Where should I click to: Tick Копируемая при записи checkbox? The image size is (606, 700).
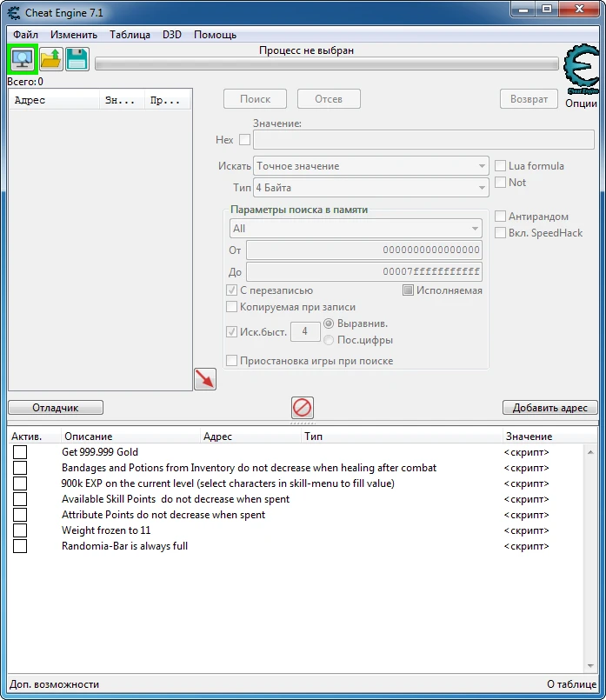231,307
